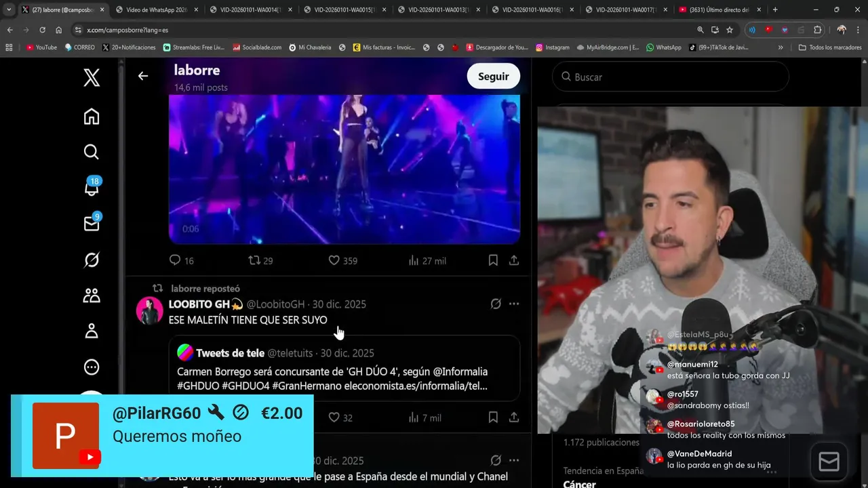Open the Instagram bookmark
Screen dimensions: 868x488
[x=553, y=47]
